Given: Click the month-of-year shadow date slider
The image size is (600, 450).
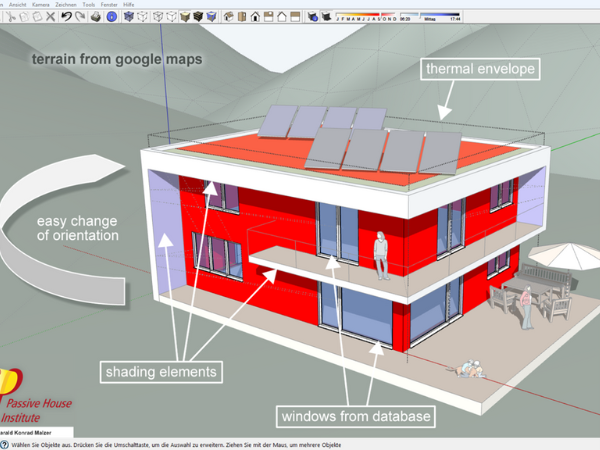Looking at the screenshot, I should click(x=366, y=16).
